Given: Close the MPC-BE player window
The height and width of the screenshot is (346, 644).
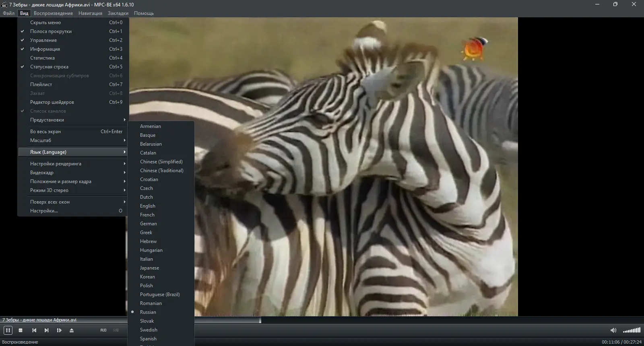Looking at the screenshot, I should [634, 4].
